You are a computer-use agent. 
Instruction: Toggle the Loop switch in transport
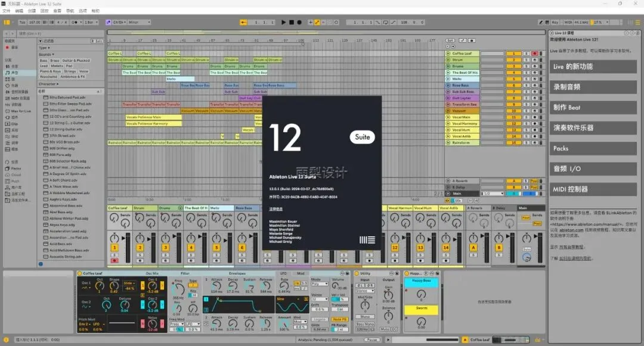(385, 22)
